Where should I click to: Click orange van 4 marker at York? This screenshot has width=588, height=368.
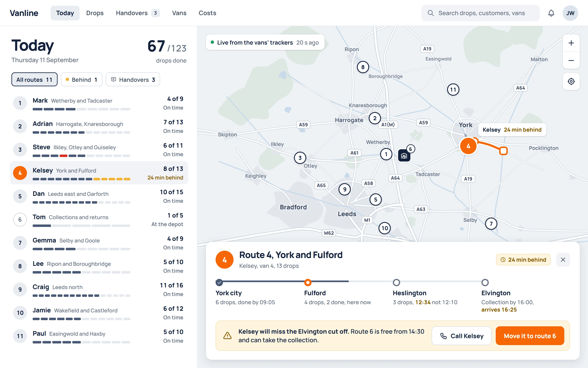(x=468, y=146)
